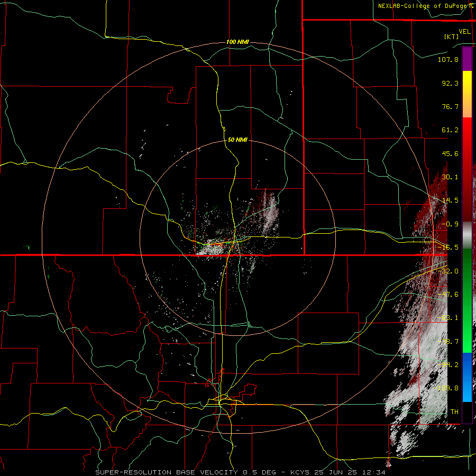Click the KCYS station identifier in the footer
This screenshot has width=476, height=476.
(x=300, y=472)
